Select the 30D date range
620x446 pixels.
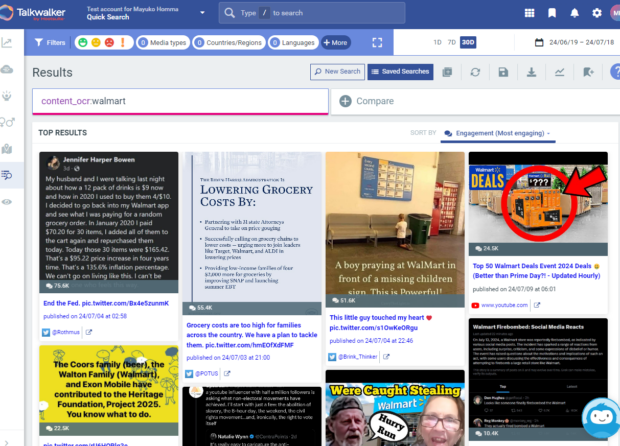click(x=468, y=42)
